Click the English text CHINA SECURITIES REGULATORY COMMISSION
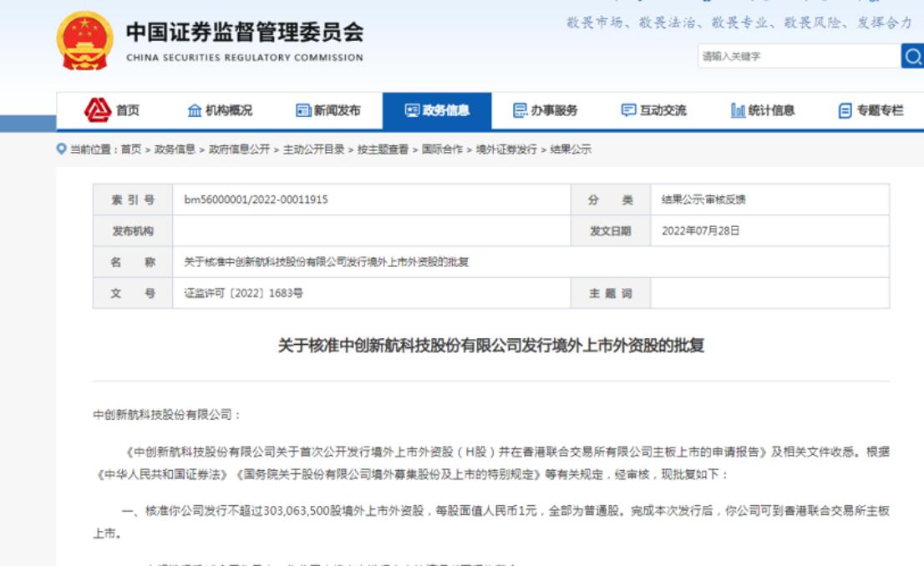Screen dimensions: 924x566 [x=245, y=58]
